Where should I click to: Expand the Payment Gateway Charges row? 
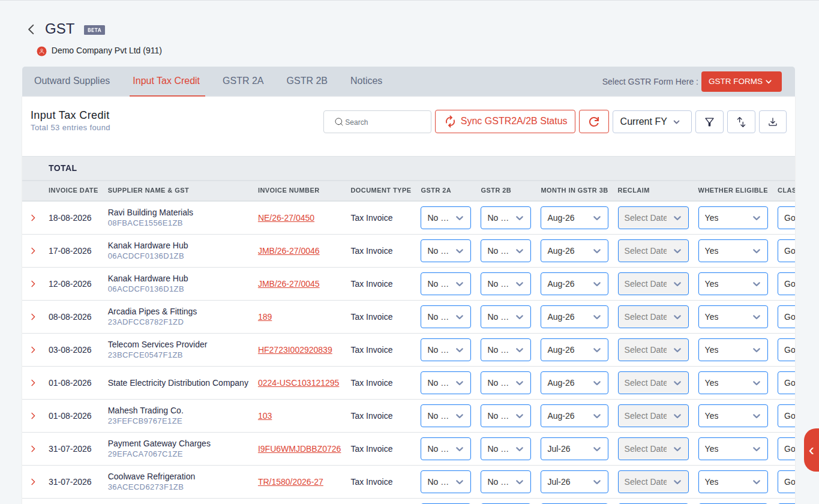[33, 449]
